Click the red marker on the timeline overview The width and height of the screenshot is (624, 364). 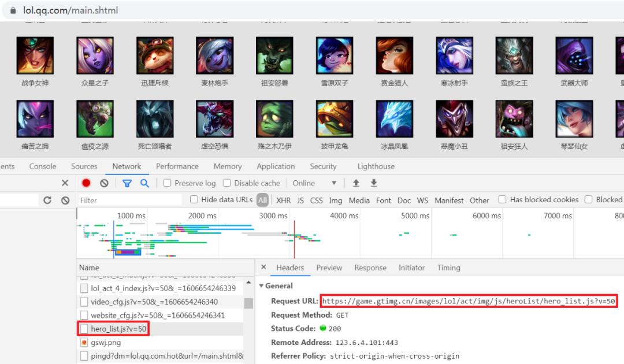coord(294,239)
